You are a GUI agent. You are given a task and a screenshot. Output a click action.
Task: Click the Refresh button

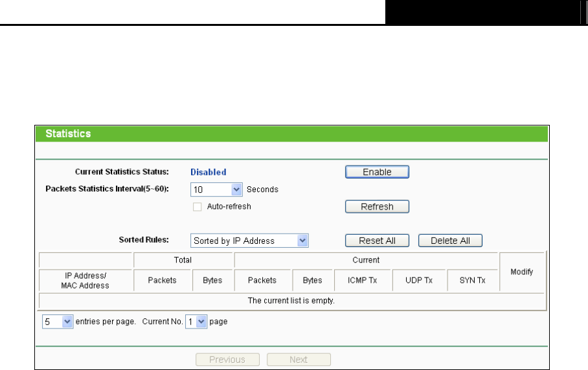coord(377,206)
